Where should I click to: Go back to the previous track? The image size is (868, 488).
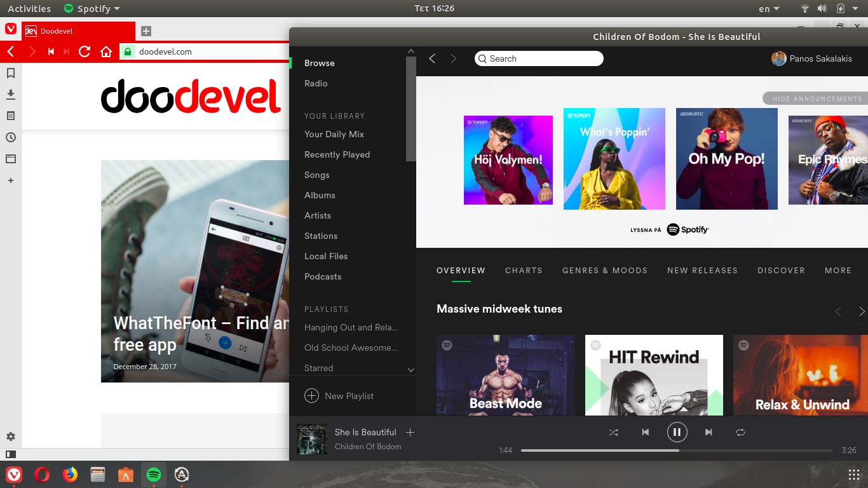pyautogui.click(x=645, y=431)
